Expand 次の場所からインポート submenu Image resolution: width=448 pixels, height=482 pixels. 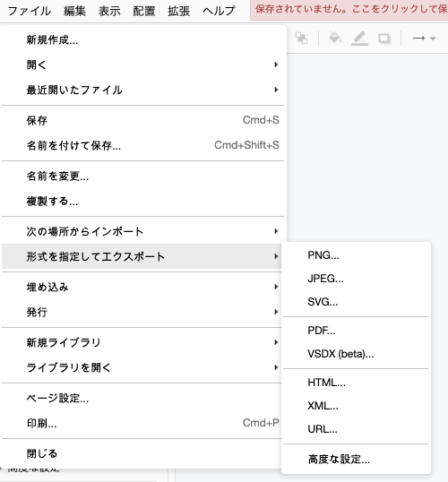142,231
